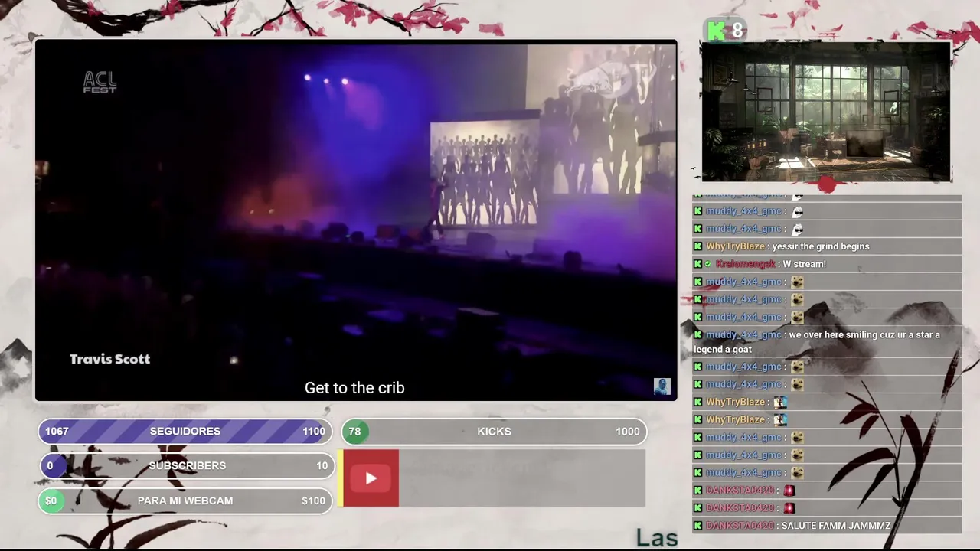
Task: Click the Travis Scott artist label
Action: [109, 359]
